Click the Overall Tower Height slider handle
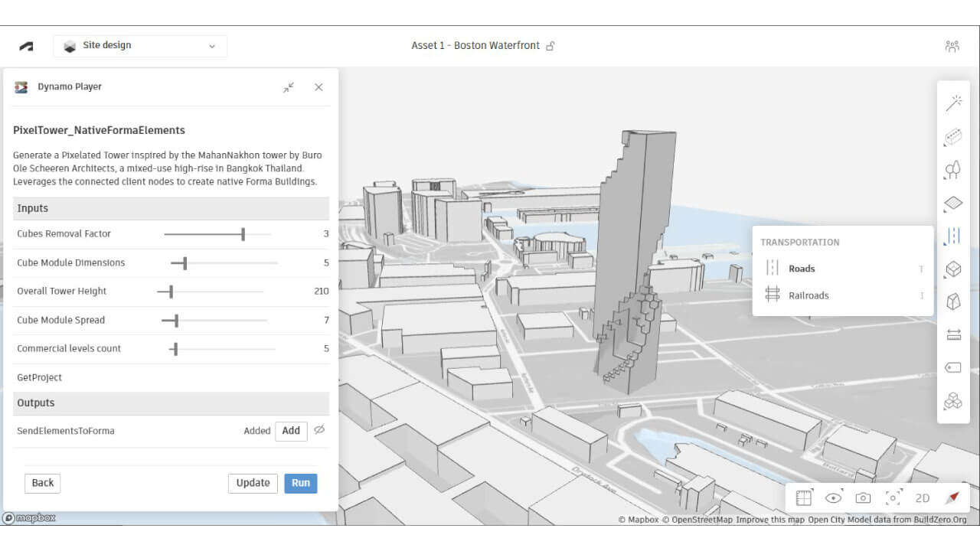Viewport: 980px width, 551px height. (x=170, y=292)
